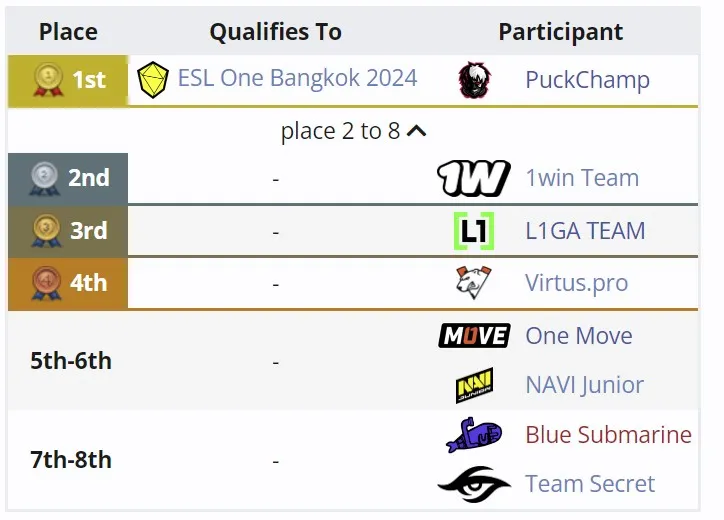Click the One Move logo icon

474,335
